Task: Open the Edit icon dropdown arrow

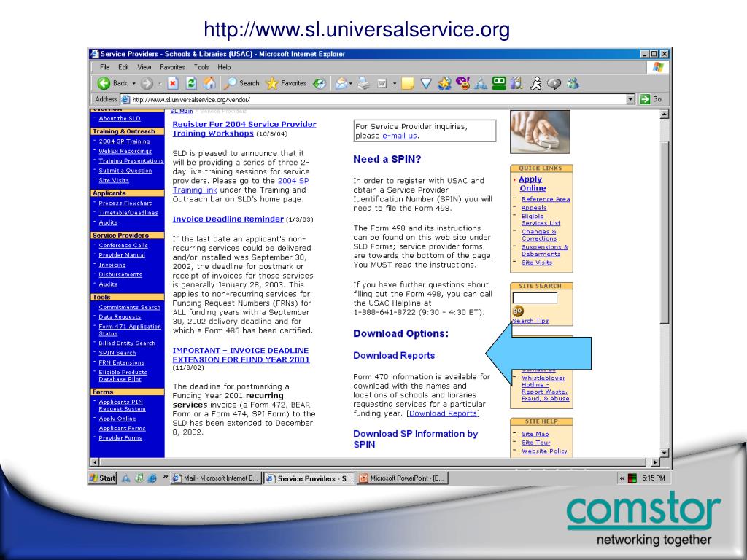Action: (395, 83)
